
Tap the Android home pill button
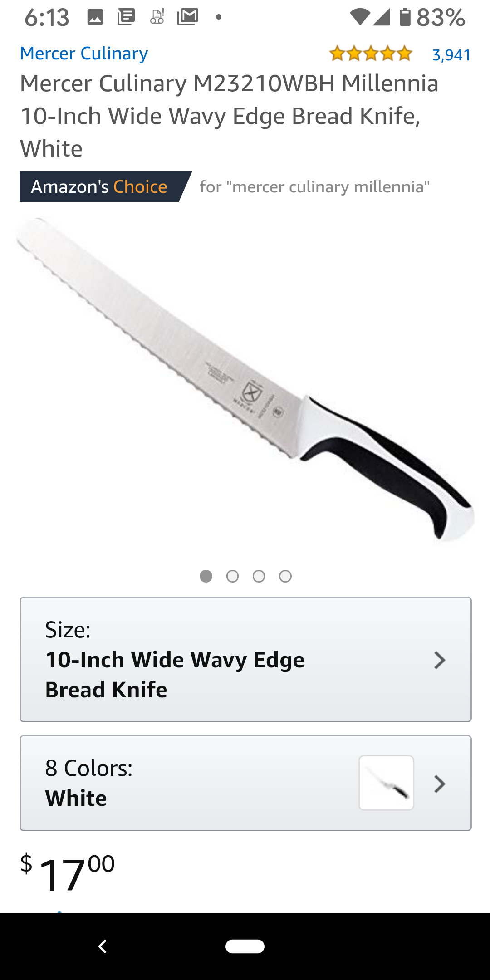(245, 946)
